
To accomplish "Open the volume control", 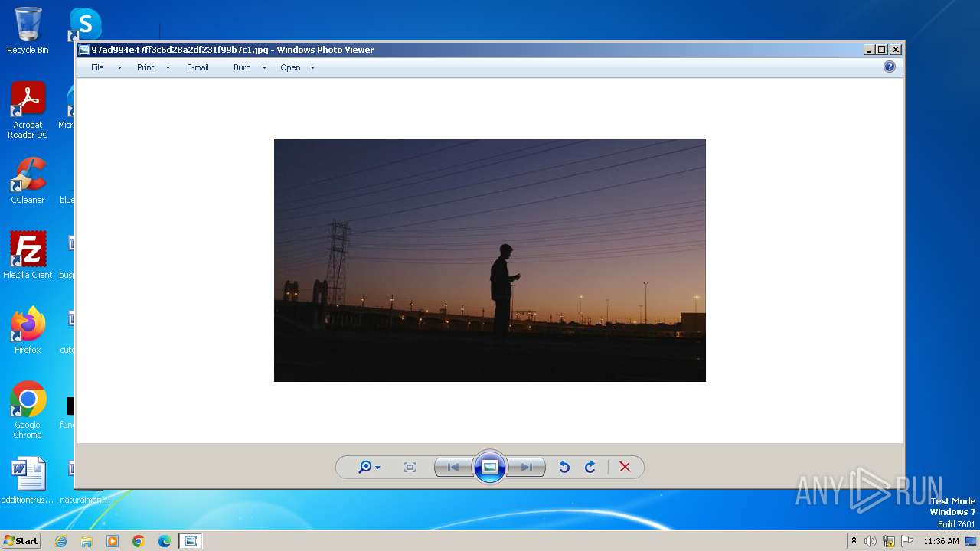I will [x=871, y=541].
